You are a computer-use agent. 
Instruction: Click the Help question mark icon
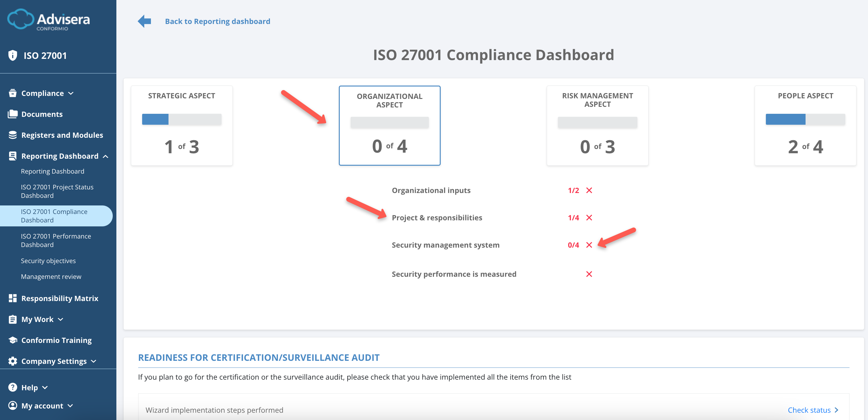12,387
